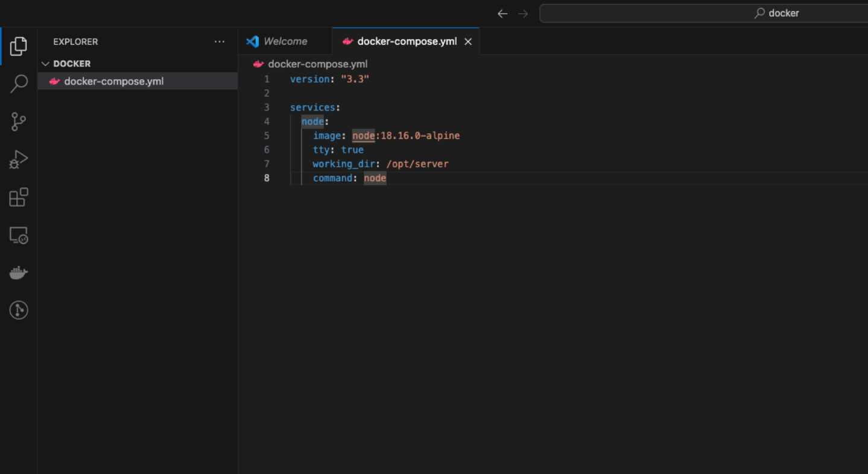The width and height of the screenshot is (868, 474).
Task: Click the search magnifier in command center
Action: click(759, 13)
